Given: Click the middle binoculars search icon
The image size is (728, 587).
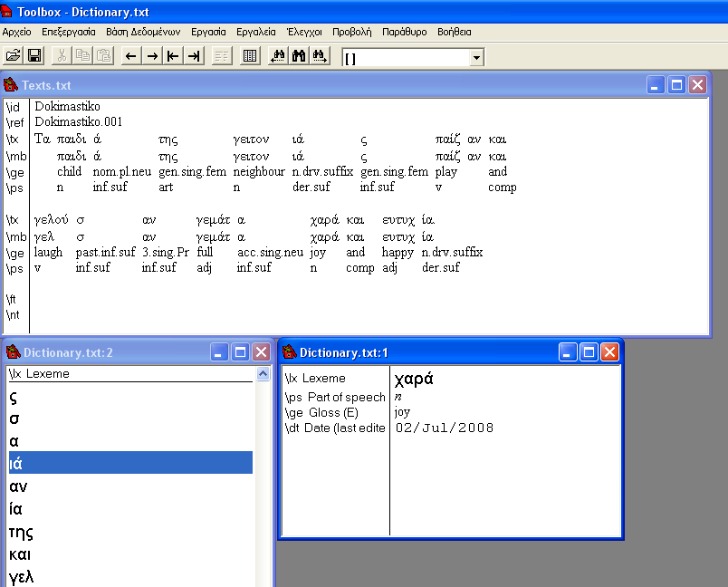Looking at the screenshot, I should coord(299,56).
